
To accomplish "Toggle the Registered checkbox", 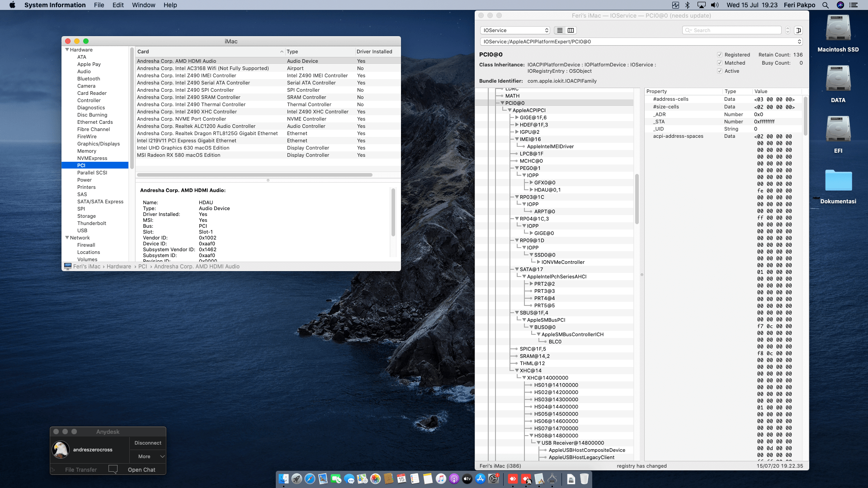I will [720, 55].
